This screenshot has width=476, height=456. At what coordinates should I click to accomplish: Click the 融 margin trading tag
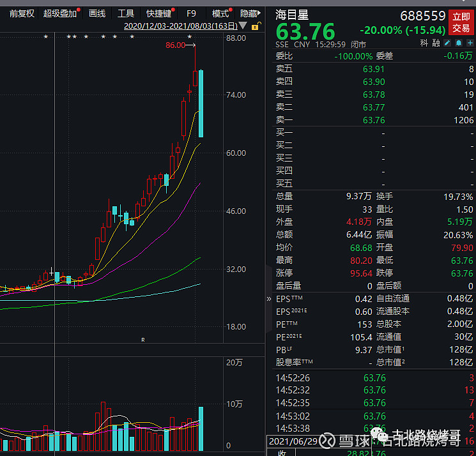coord(436,43)
